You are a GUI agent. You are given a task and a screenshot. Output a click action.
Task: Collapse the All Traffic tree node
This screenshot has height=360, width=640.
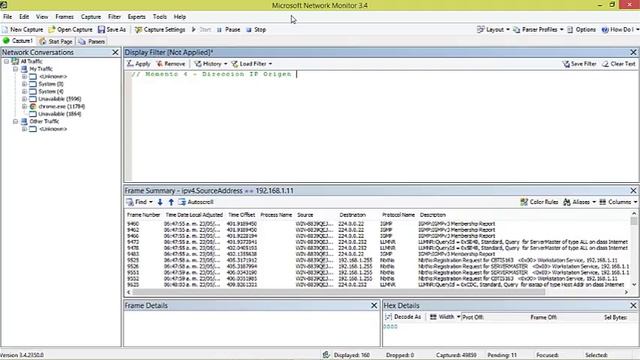point(7,61)
